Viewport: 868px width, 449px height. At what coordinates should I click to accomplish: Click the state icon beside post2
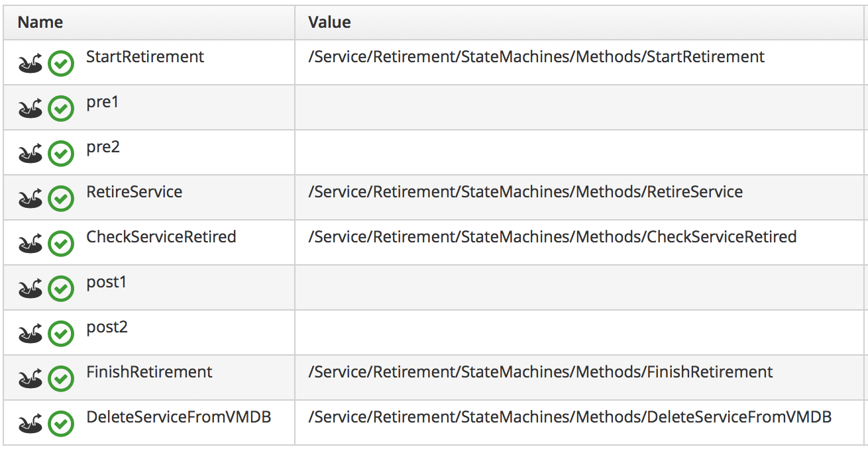(x=30, y=334)
